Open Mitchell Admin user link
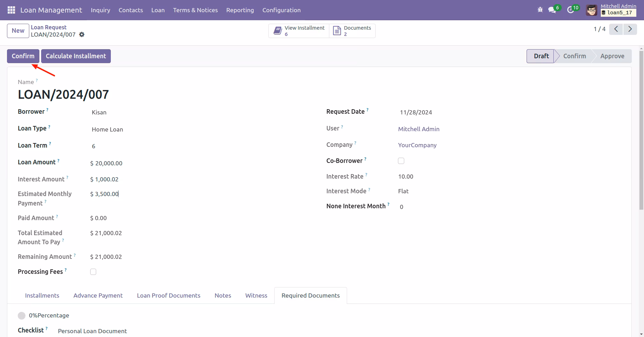The width and height of the screenshot is (644, 337). click(x=419, y=129)
